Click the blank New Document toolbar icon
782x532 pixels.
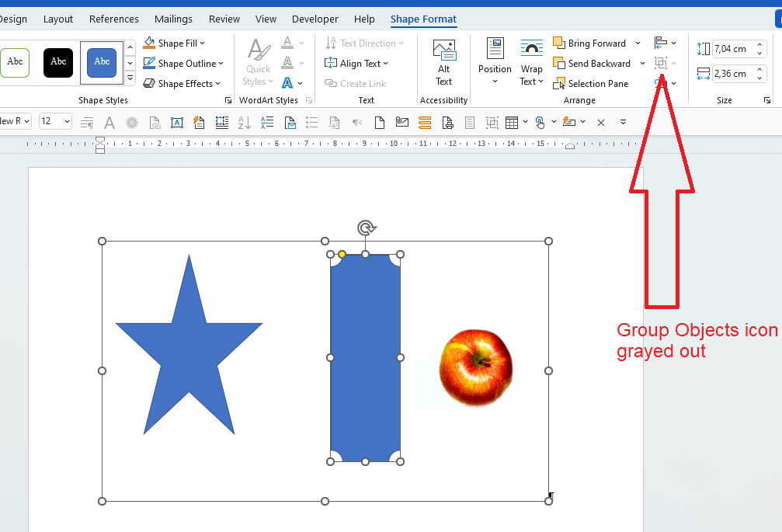(380, 122)
